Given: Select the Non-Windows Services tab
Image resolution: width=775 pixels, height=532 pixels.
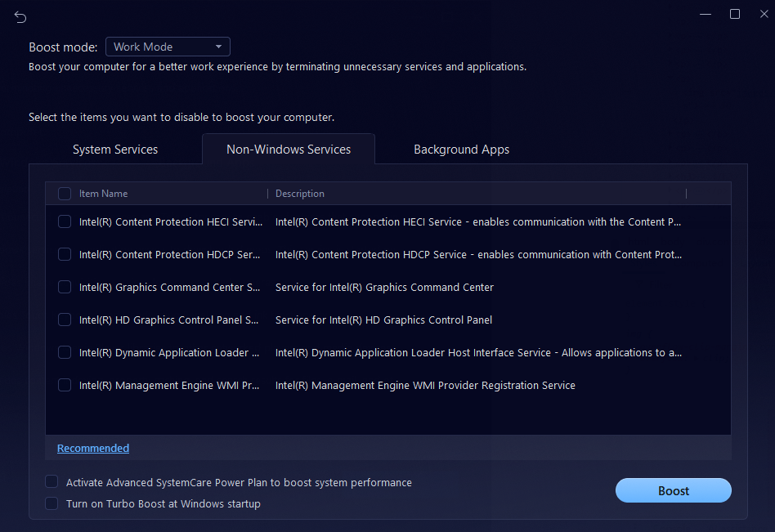Looking at the screenshot, I should (289, 150).
